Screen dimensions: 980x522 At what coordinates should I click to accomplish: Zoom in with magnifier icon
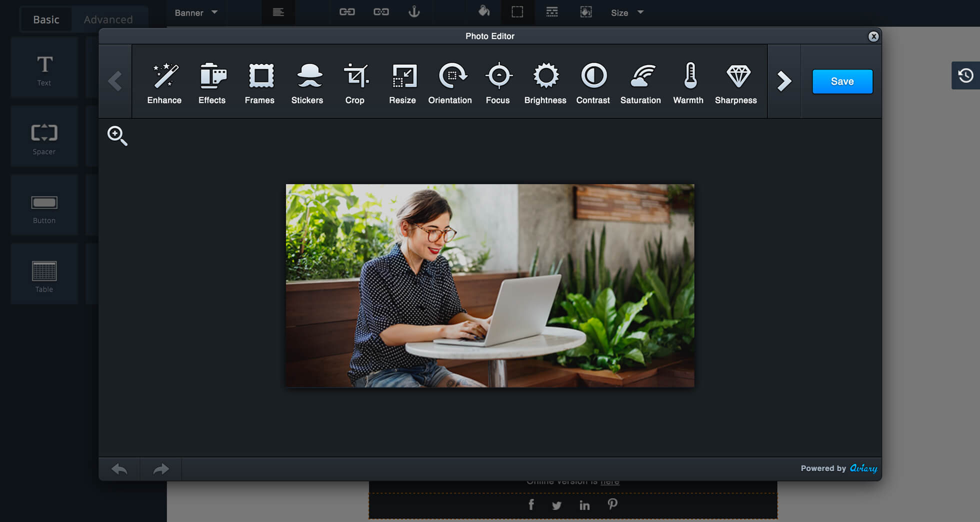point(117,136)
